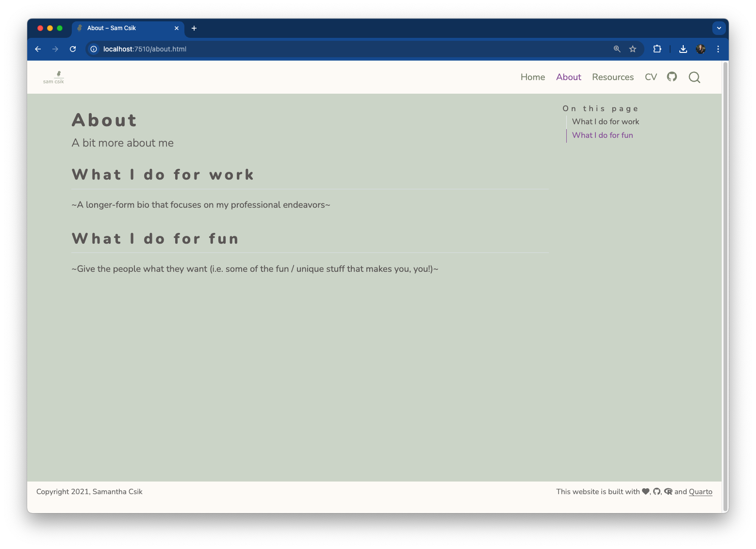Go back using the back arrow
The height and width of the screenshot is (549, 756).
point(38,49)
